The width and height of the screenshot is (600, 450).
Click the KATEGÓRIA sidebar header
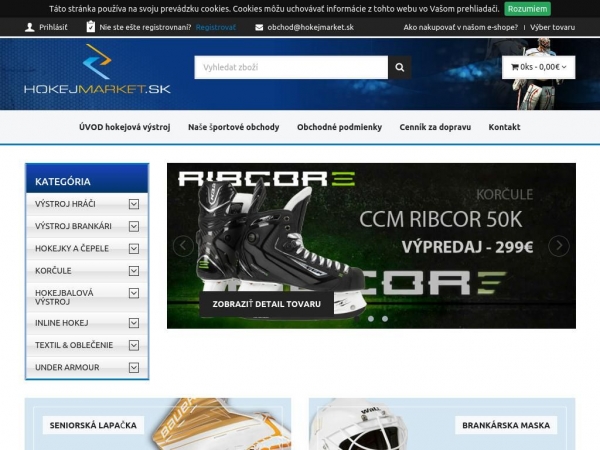coord(87,179)
